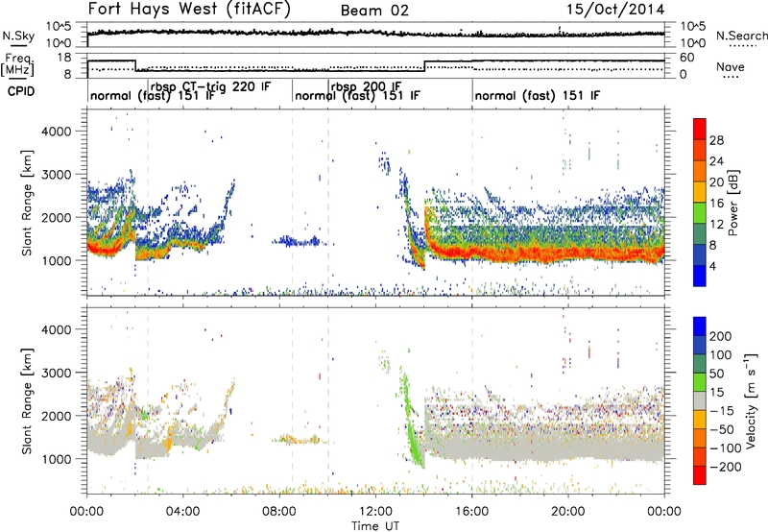Click the '50' tick on Velocity color bar
768x532 pixels.
717,374
